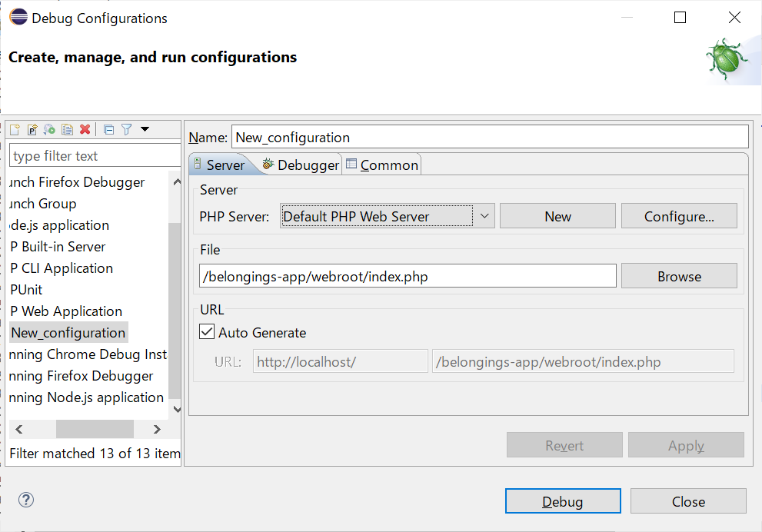The width and height of the screenshot is (762, 532).
Task: Click the funnel filter configurations icon
Action: point(127,130)
